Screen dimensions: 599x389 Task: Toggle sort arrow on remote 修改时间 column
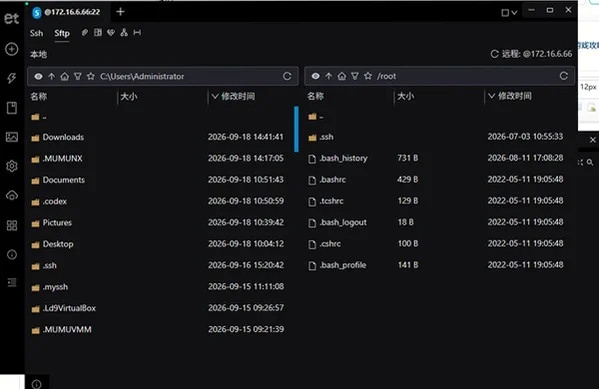(x=492, y=96)
